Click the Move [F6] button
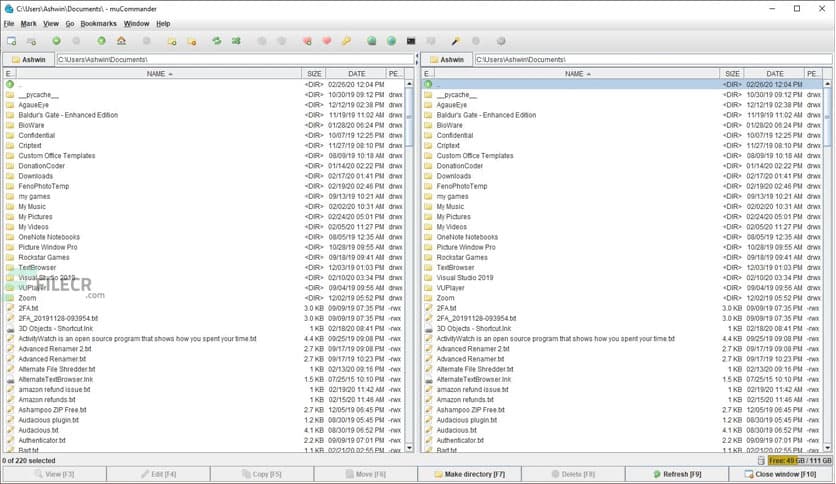The image size is (836, 484). (365, 474)
